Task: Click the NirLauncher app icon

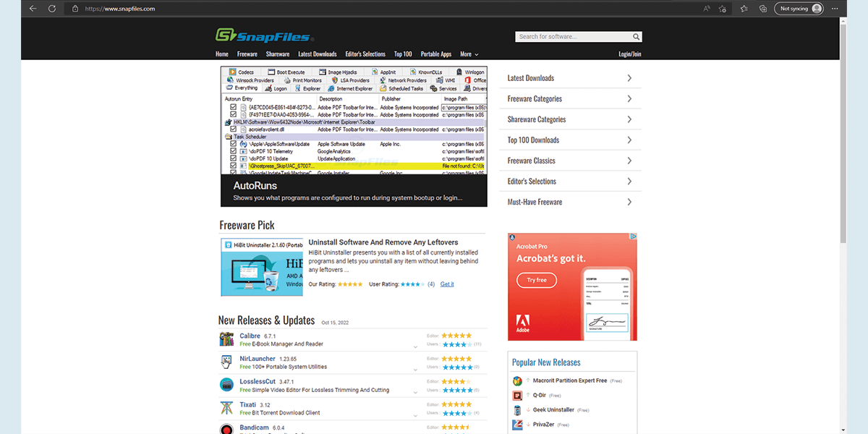Action: pyautogui.click(x=226, y=362)
